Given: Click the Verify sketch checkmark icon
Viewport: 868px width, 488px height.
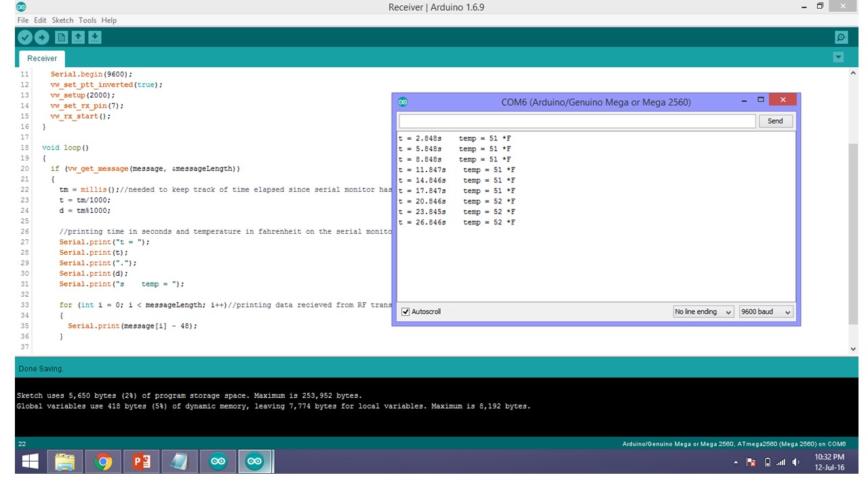Looking at the screenshot, I should 25,37.
